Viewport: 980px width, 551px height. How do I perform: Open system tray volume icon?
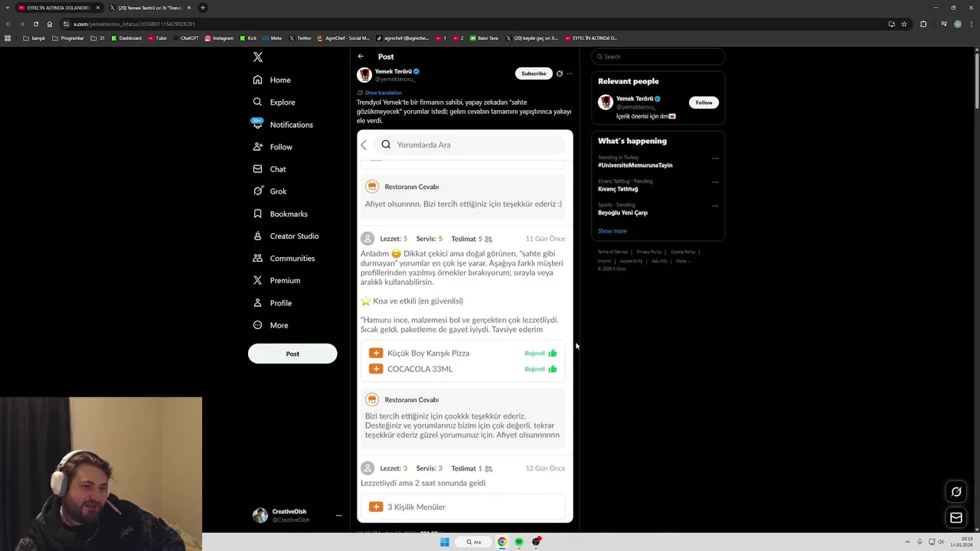(942, 542)
